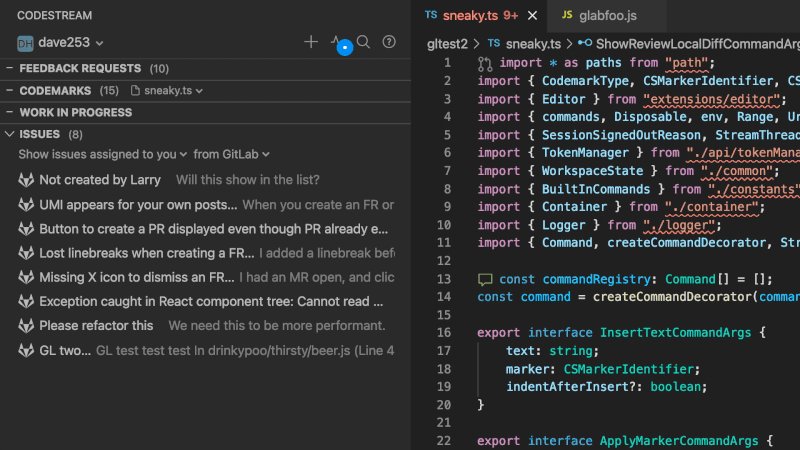Open issue 'Exception caught in React component tree'
Viewport: 800px width, 450px height.
(x=206, y=302)
